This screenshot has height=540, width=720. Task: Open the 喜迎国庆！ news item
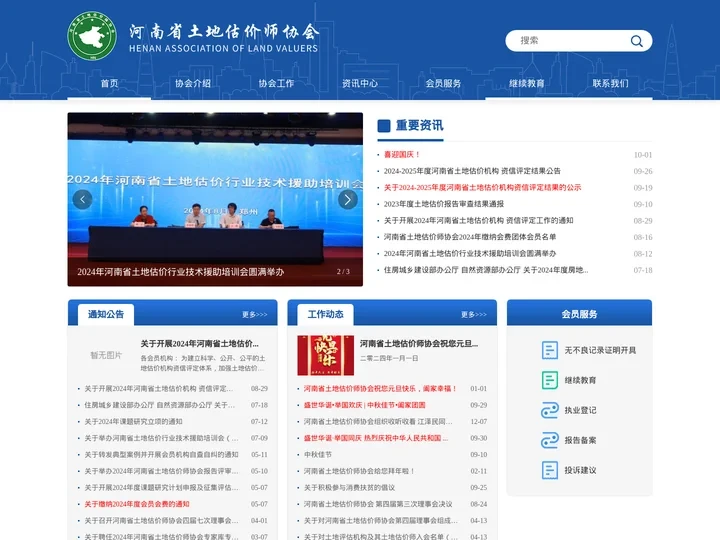(402, 155)
